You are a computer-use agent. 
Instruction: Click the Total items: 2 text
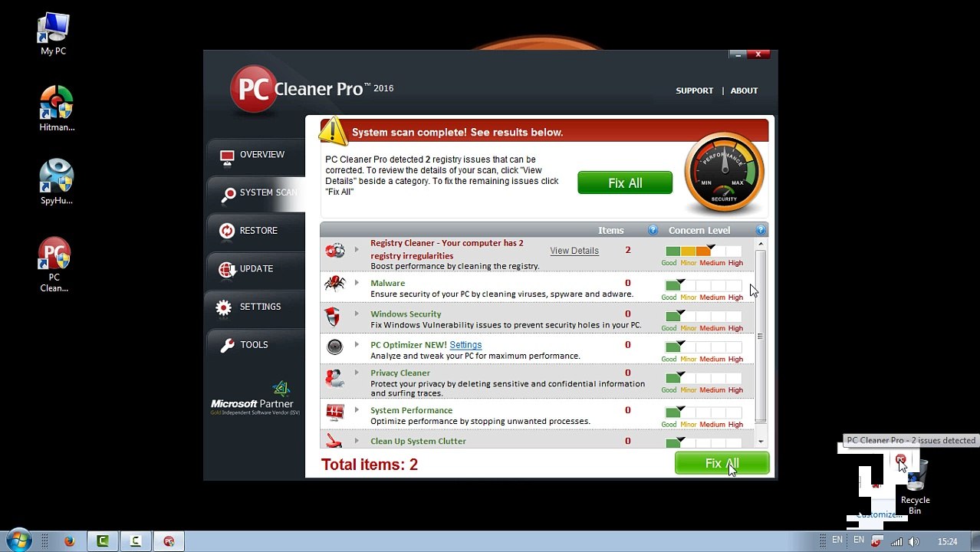coord(369,465)
